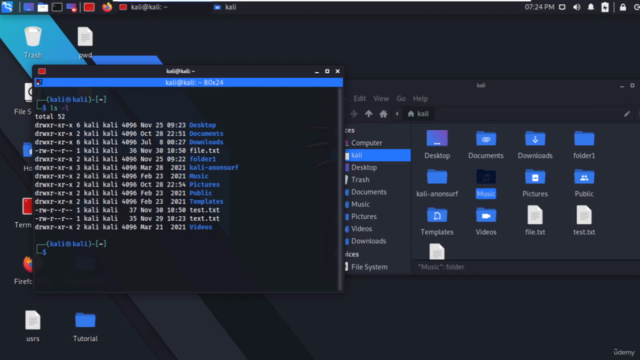640x360 pixels.
Task: Go up to parent folder in file manager
Action: click(369, 114)
